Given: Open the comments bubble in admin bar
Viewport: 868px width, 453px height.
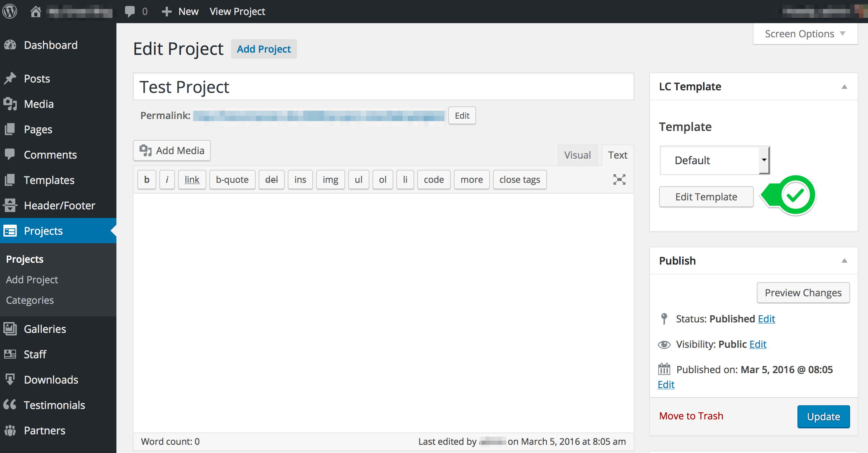Looking at the screenshot, I should (130, 12).
